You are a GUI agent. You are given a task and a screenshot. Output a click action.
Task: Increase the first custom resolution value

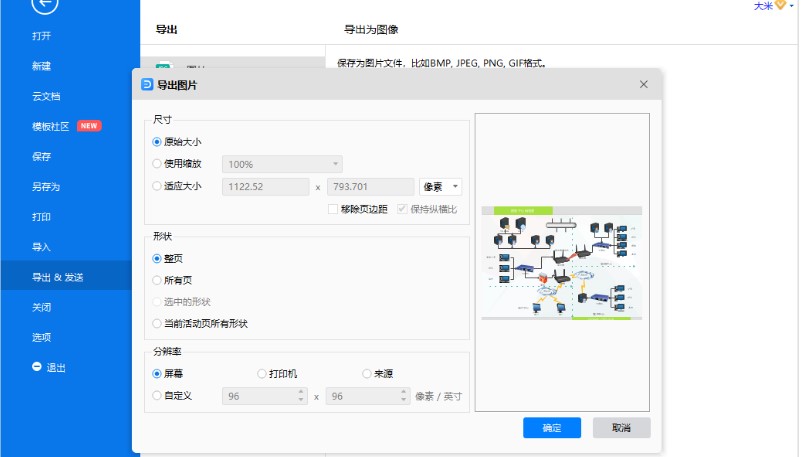coord(301,392)
